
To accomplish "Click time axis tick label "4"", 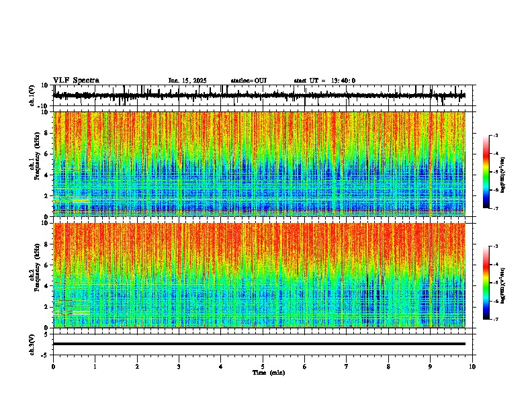I will [221, 367].
